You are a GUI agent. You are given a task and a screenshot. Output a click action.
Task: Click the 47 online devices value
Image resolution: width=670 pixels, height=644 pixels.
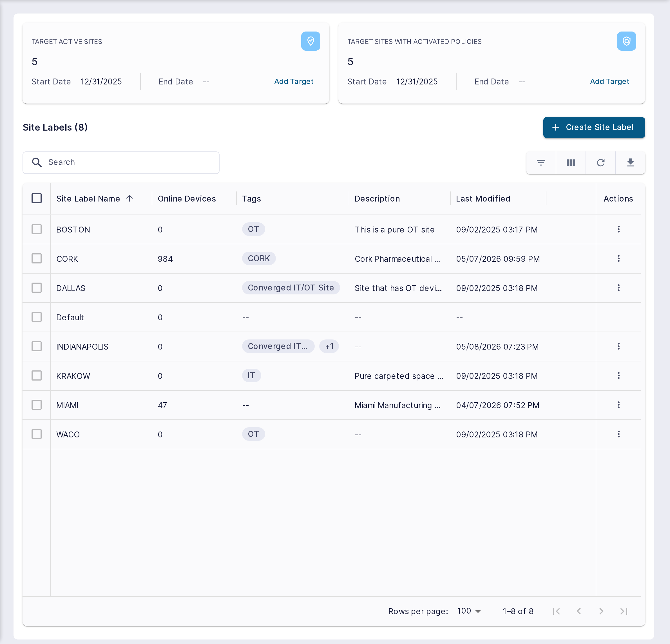pyautogui.click(x=162, y=405)
